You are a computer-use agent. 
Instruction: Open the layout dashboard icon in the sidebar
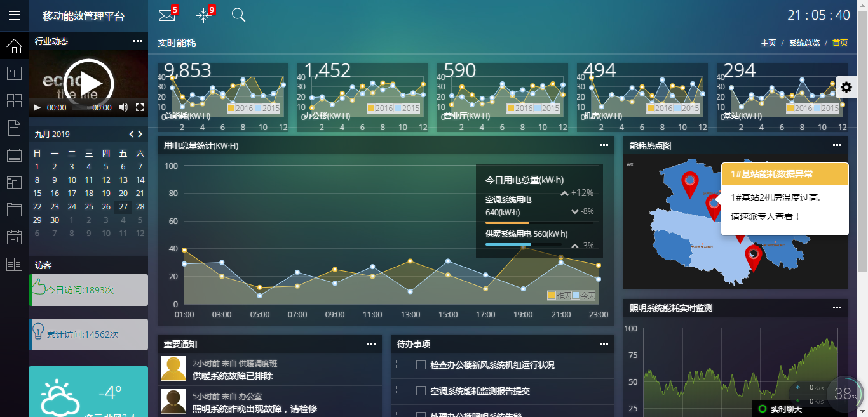14,182
